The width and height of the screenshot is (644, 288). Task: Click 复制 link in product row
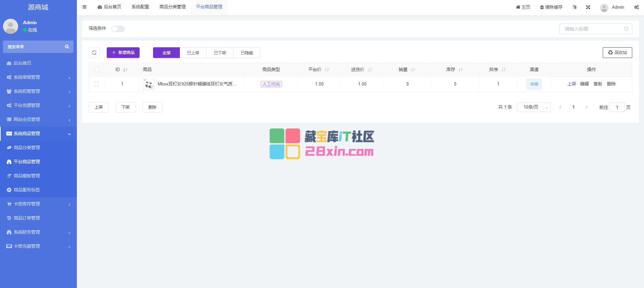click(598, 84)
